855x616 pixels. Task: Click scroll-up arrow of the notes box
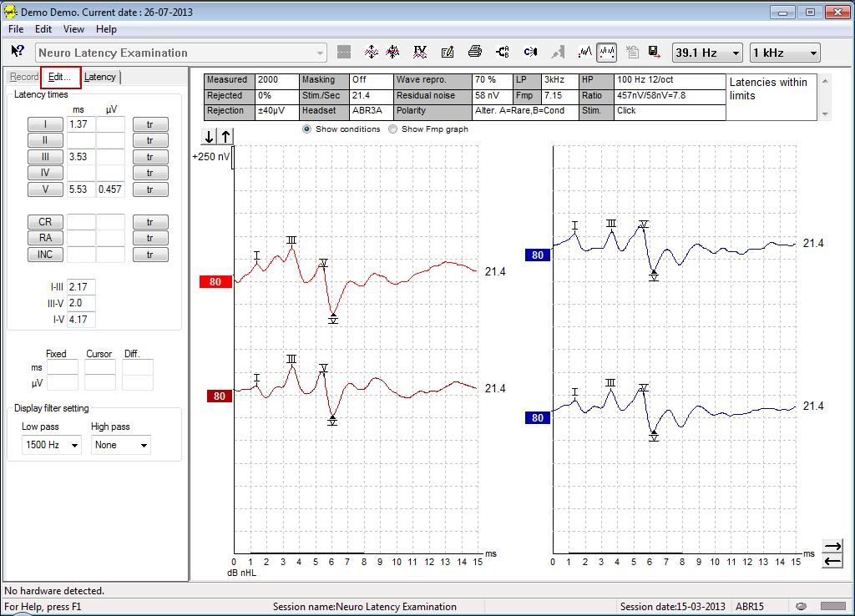click(x=824, y=81)
